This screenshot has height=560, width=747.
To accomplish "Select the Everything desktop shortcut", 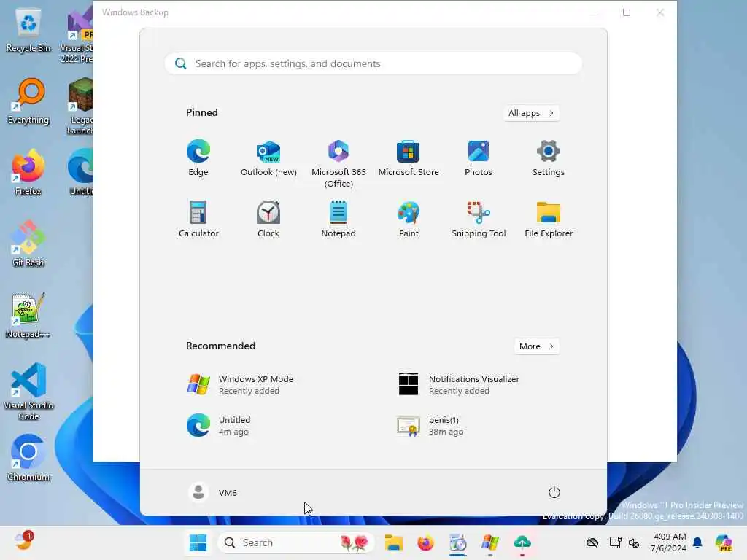I will tap(28, 102).
